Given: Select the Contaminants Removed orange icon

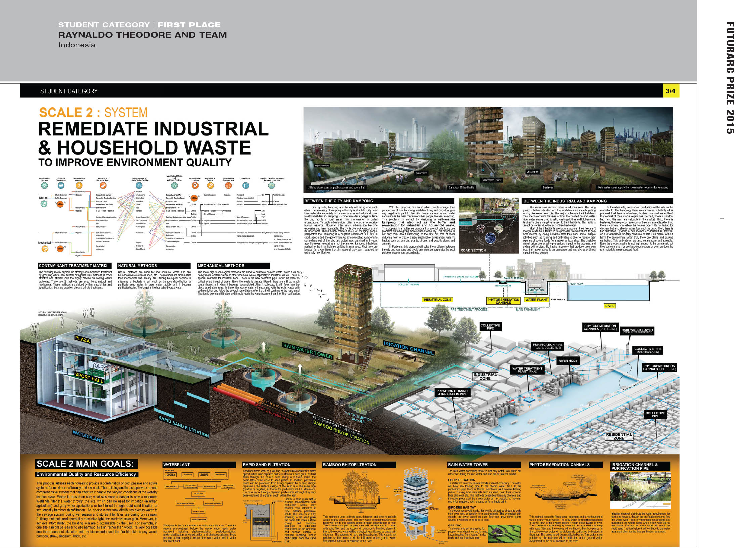Looking at the screenshot, I should pyautogui.click(x=79, y=185).
